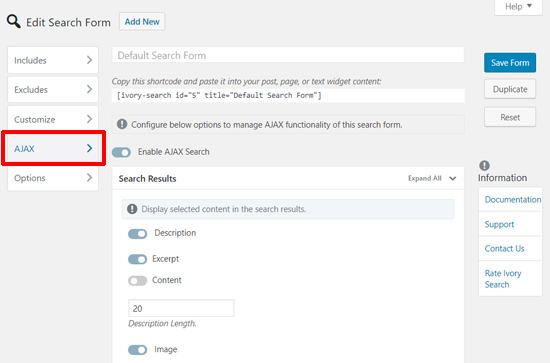Click the chevron arrow on Includes

89,60
